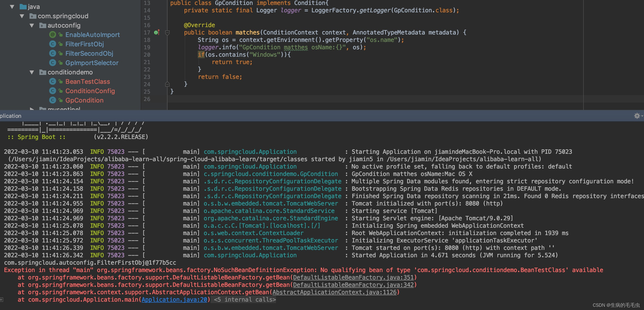This screenshot has height=310, width=644.
Task: Expand the stack trace fold plus icon
Action: (1, 299)
